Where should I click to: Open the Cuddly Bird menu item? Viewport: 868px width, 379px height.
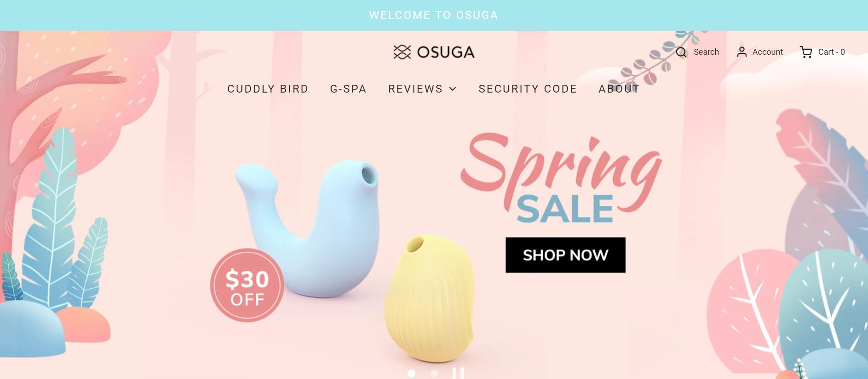pos(268,89)
